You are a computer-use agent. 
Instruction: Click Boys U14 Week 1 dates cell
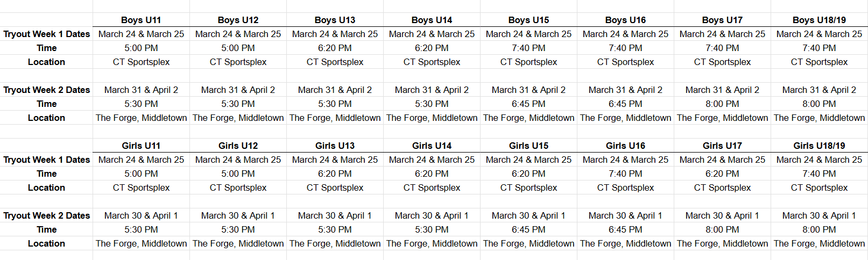(x=432, y=34)
